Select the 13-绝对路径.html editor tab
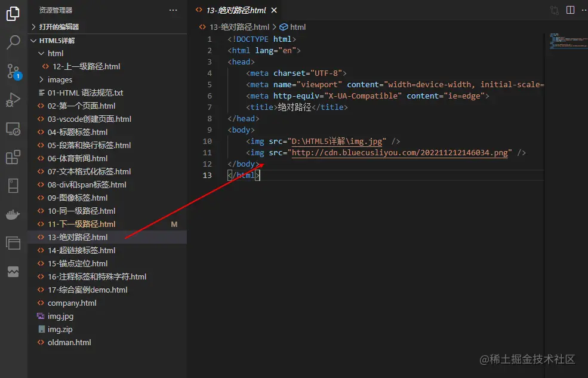This screenshot has width=588, height=378. pos(236,11)
